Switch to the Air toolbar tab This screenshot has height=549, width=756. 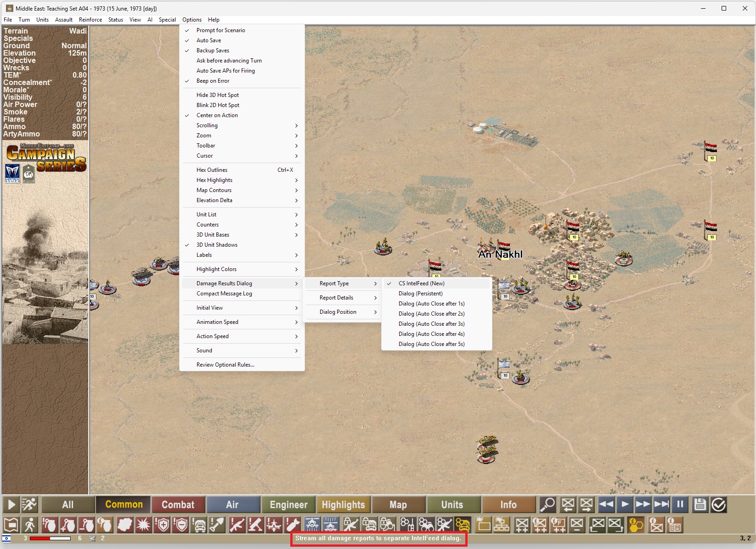[x=232, y=504]
